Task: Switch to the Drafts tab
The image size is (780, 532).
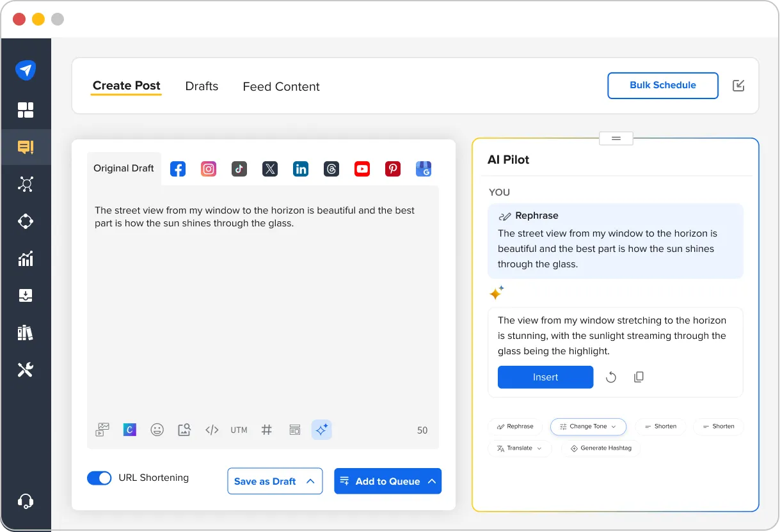Action: 202,86
